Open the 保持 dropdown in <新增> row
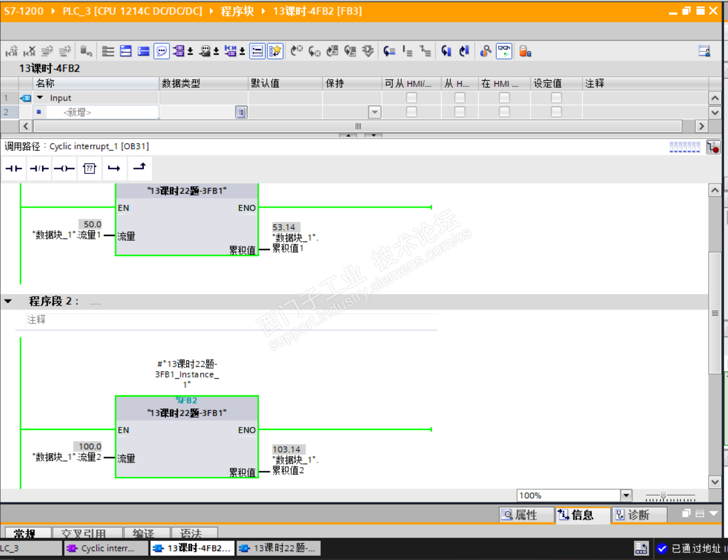 point(374,112)
